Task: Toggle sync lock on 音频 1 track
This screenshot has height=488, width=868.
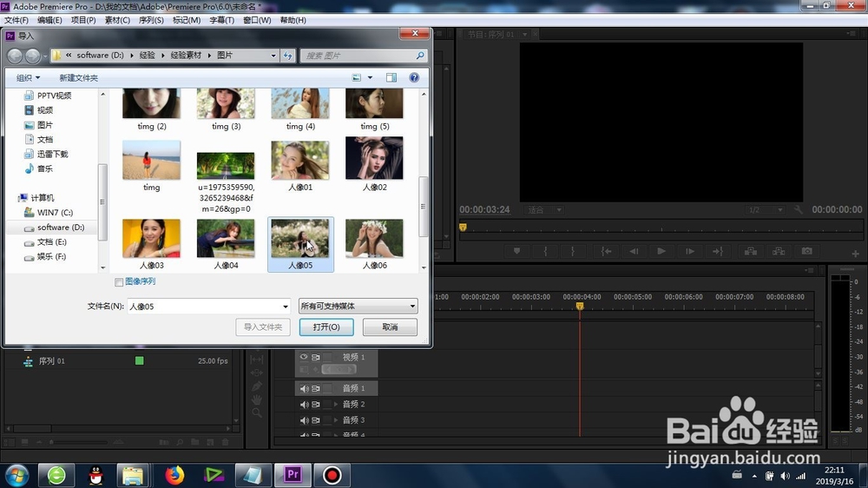Action: [316, 388]
